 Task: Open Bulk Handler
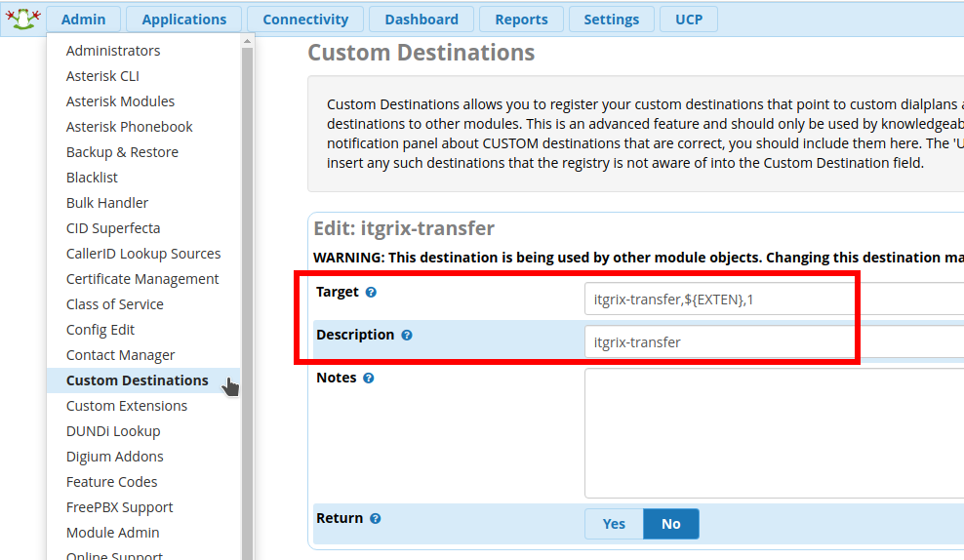point(107,203)
